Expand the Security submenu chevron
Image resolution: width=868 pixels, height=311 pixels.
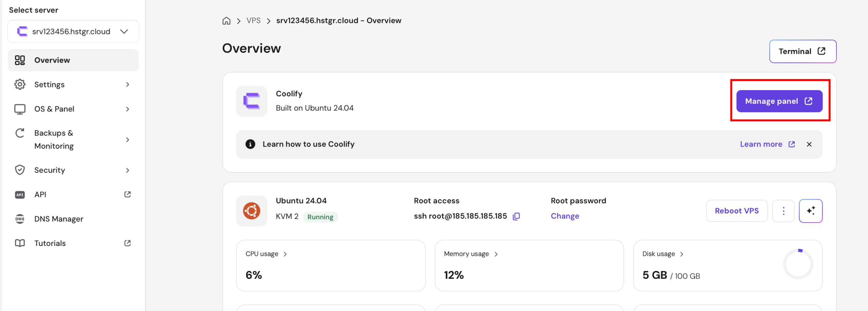click(x=127, y=170)
